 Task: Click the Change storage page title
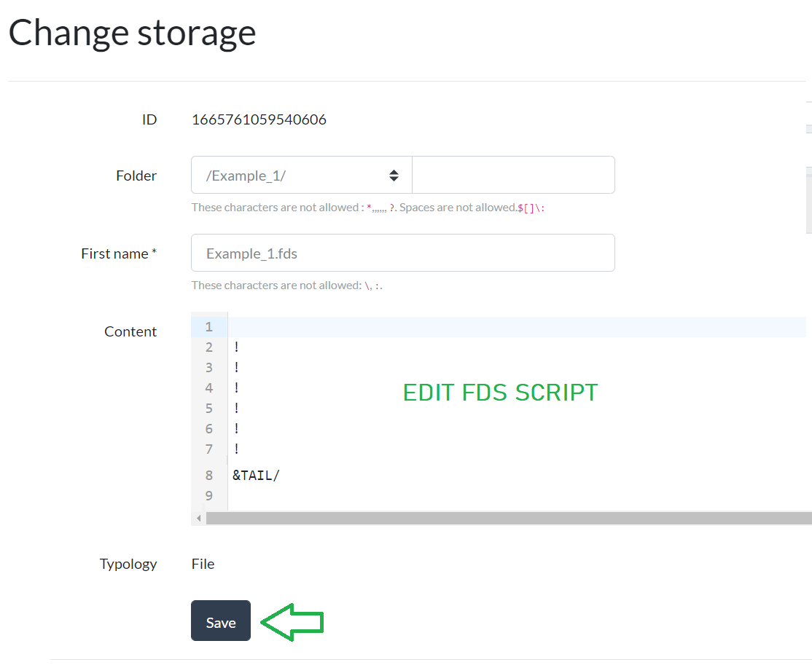pos(131,32)
